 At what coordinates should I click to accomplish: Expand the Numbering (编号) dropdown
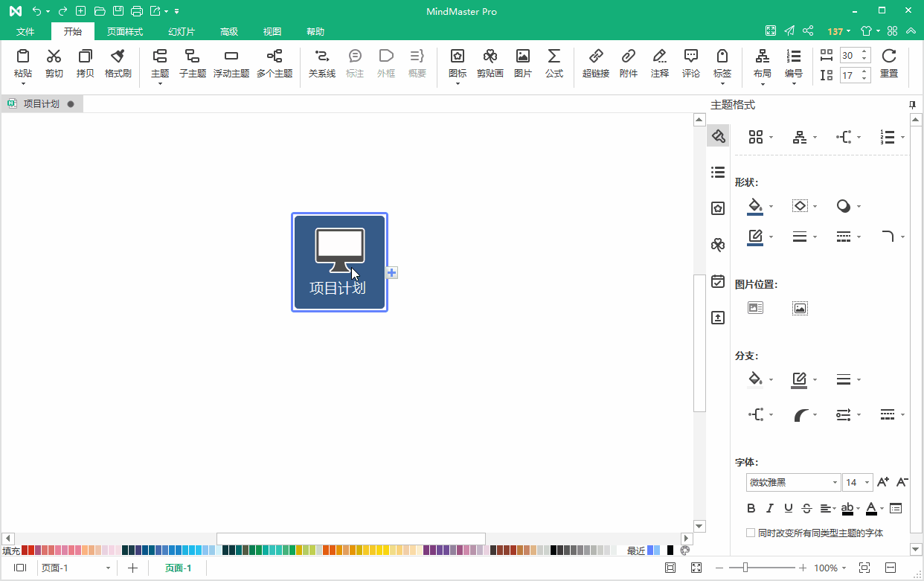pyautogui.click(x=794, y=83)
